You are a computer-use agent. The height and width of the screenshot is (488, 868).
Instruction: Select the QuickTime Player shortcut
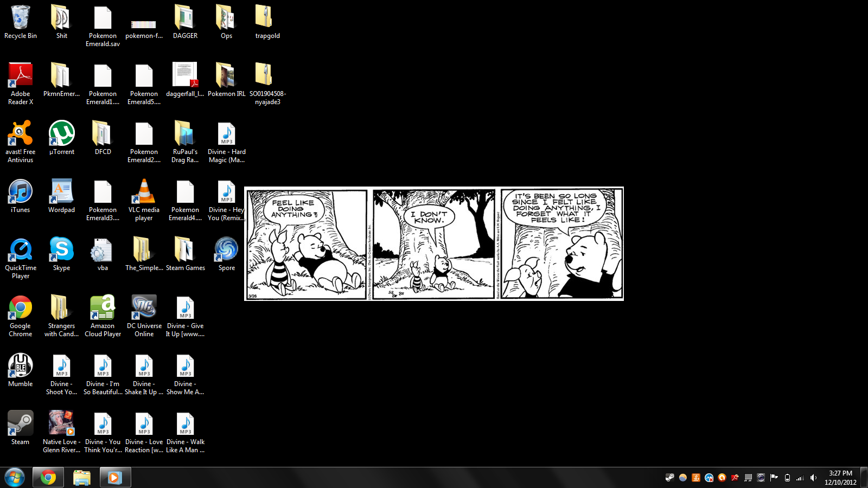click(21, 258)
